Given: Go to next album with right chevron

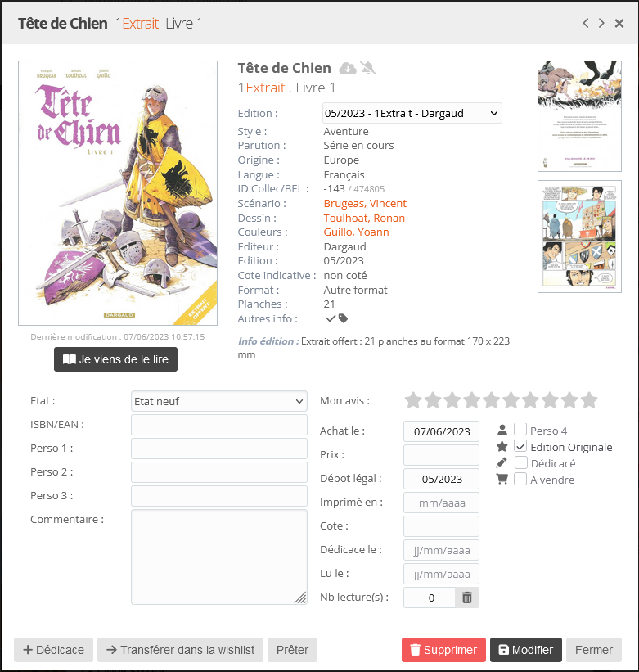Looking at the screenshot, I should click(x=601, y=23).
